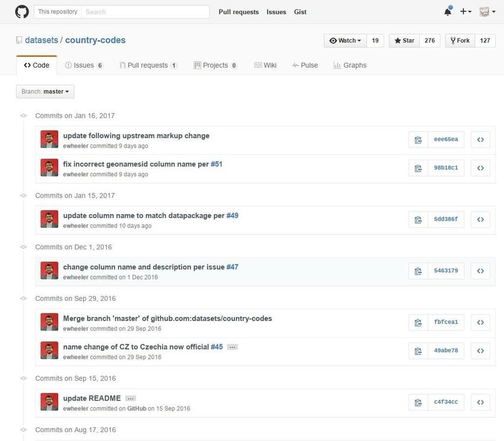Browse repository at commit 5dd386f
The width and height of the screenshot is (504, 441).
480,220
